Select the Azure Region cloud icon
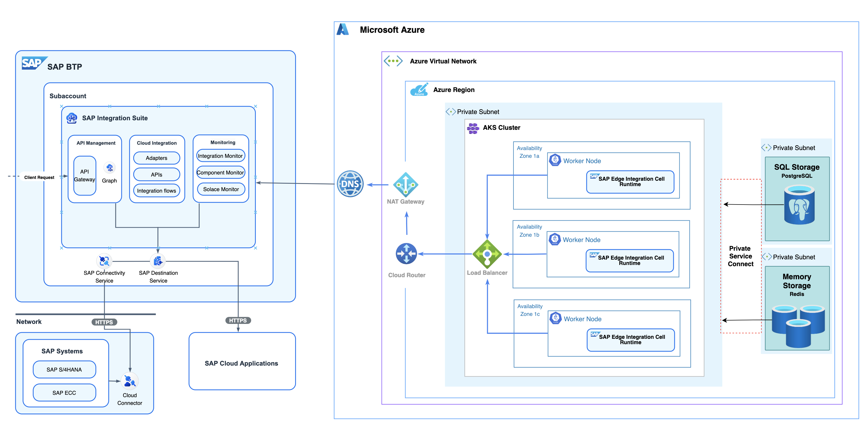 tap(419, 90)
